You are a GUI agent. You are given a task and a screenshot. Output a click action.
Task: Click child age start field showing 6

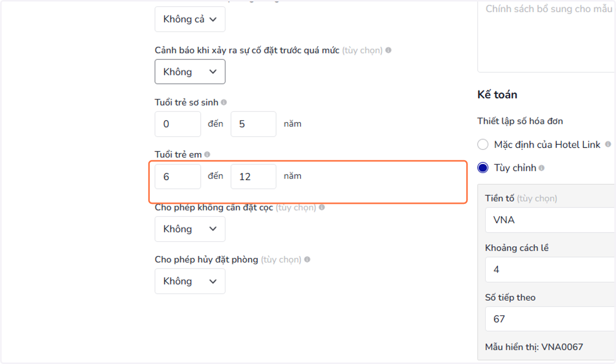coord(178,177)
